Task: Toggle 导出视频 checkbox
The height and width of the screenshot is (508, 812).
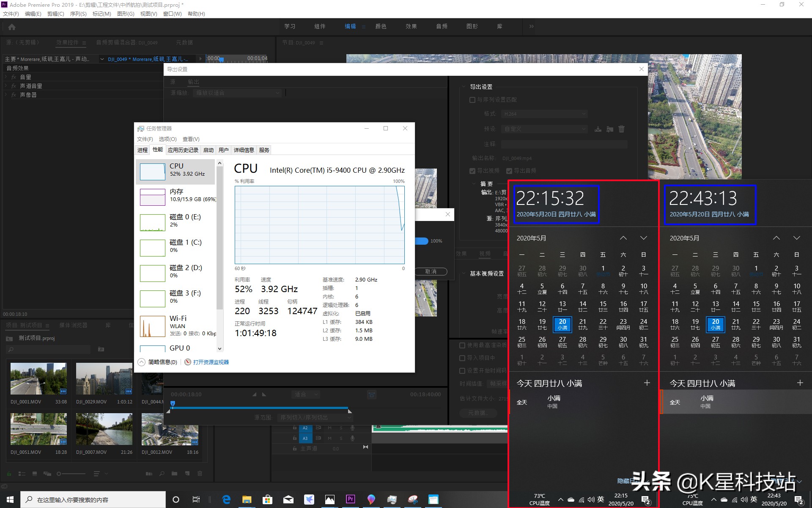Action: click(472, 171)
